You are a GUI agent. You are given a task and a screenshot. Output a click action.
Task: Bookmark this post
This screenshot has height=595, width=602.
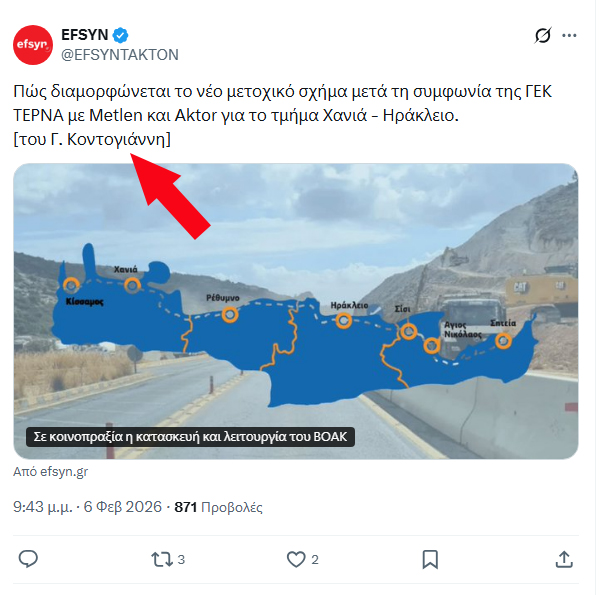(x=430, y=559)
